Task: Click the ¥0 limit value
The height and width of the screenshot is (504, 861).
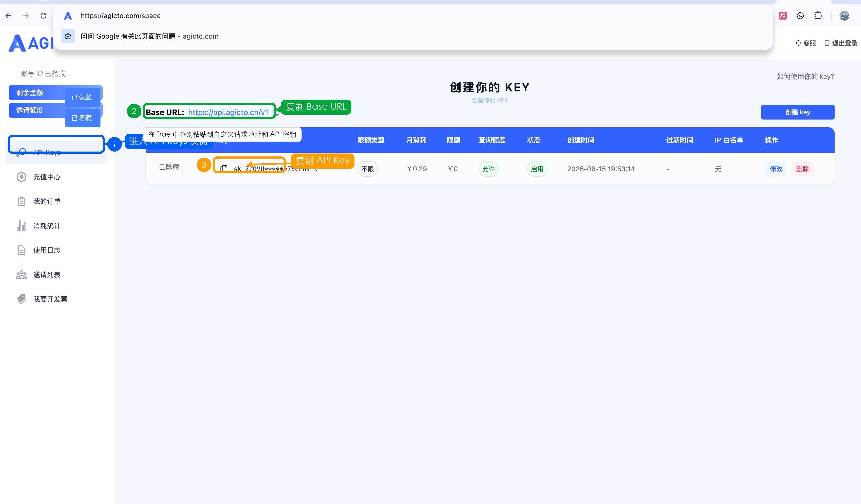Action: click(453, 169)
